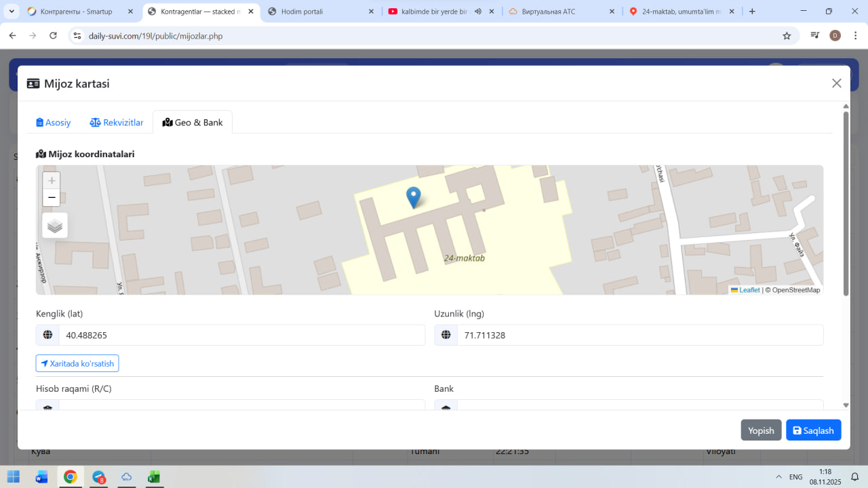
Task: Open the Leaflet attribution link
Action: pyautogui.click(x=749, y=290)
